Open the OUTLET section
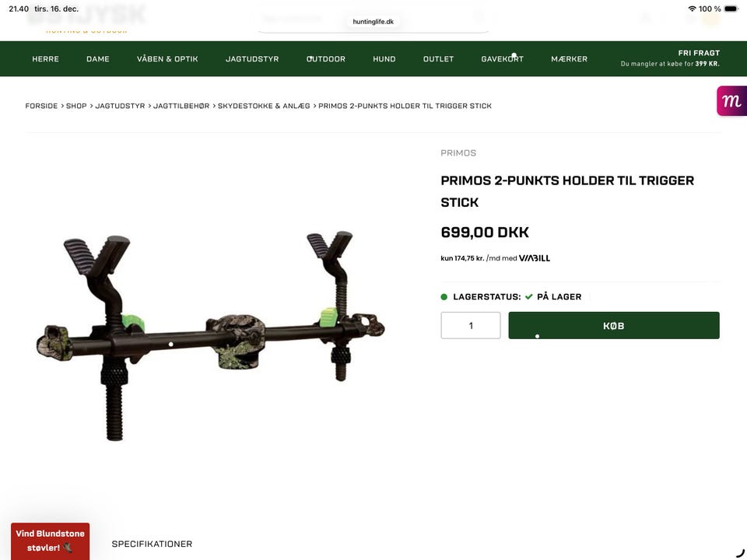747x560 pixels. tap(438, 59)
